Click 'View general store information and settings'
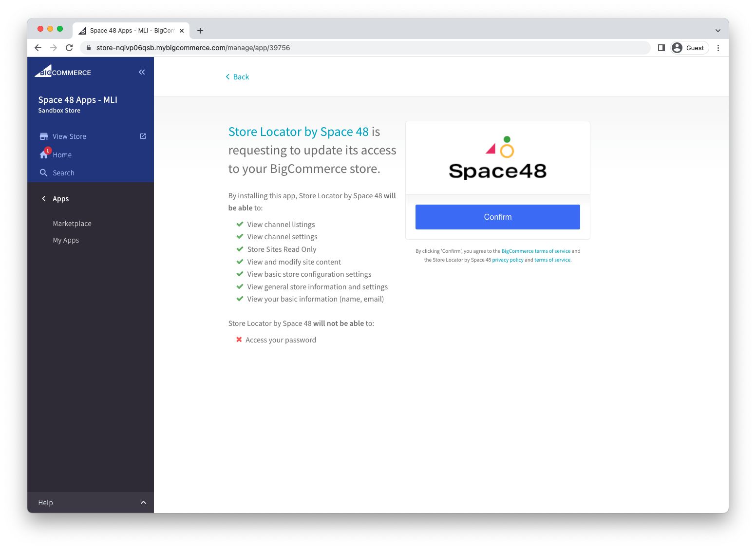The image size is (756, 549). tap(317, 287)
